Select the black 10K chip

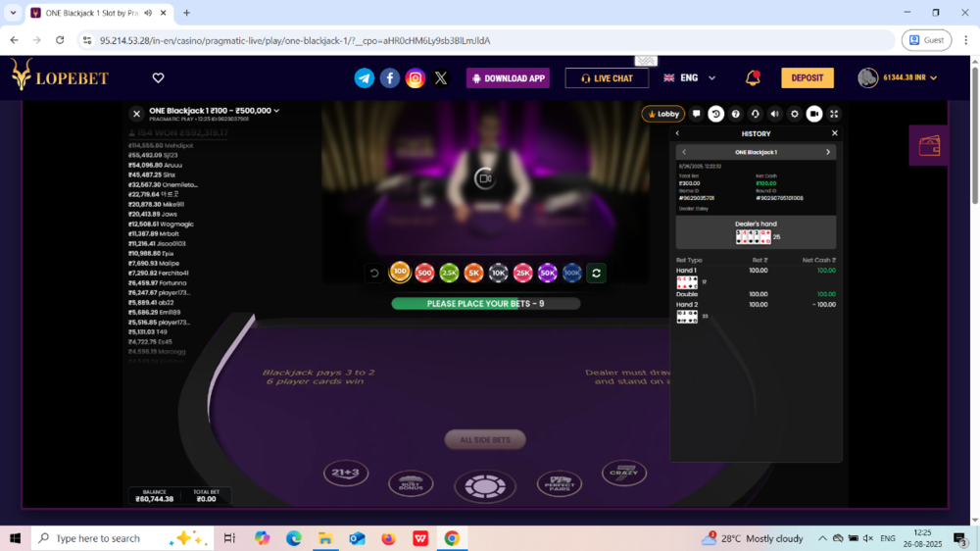tap(498, 274)
